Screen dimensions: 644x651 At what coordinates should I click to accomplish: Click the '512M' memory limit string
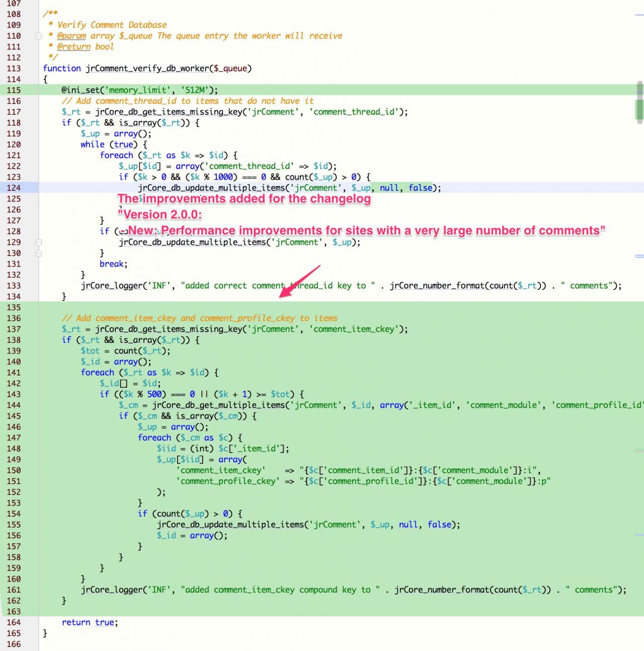[x=194, y=90]
